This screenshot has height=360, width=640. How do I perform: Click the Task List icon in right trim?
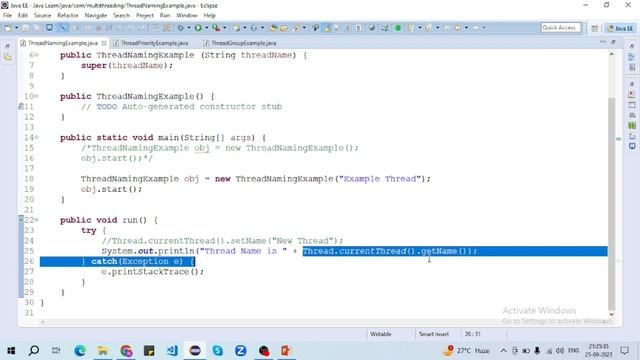(632, 67)
